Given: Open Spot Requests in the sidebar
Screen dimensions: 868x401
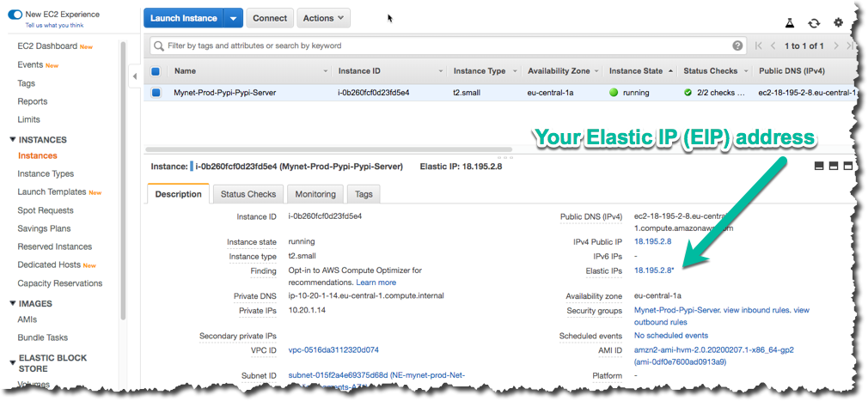Looking at the screenshot, I should coord(46,210).
